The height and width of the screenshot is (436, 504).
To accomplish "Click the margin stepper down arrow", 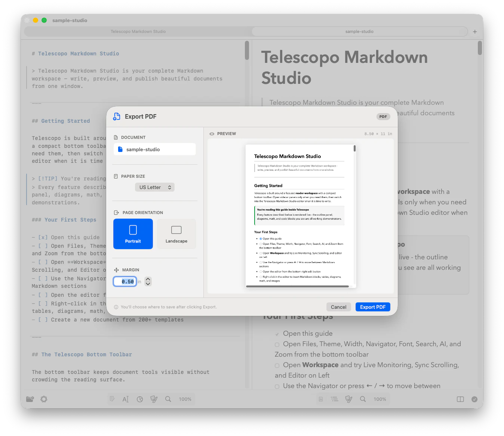I will click(148, 284).
